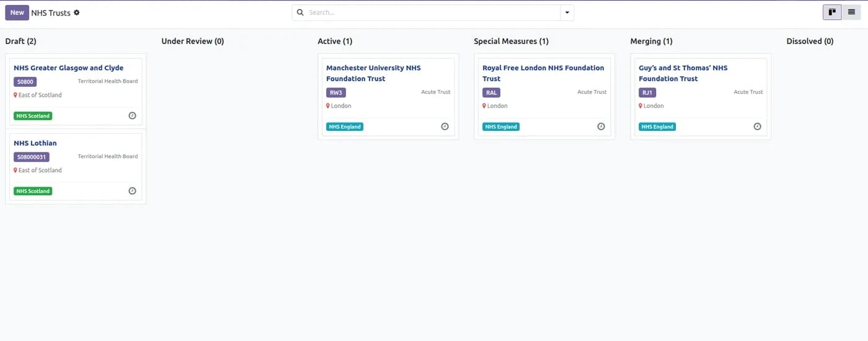Click the search magnifier icon
This screenshot has height=341, width=868.
click(x=301, y=12)
